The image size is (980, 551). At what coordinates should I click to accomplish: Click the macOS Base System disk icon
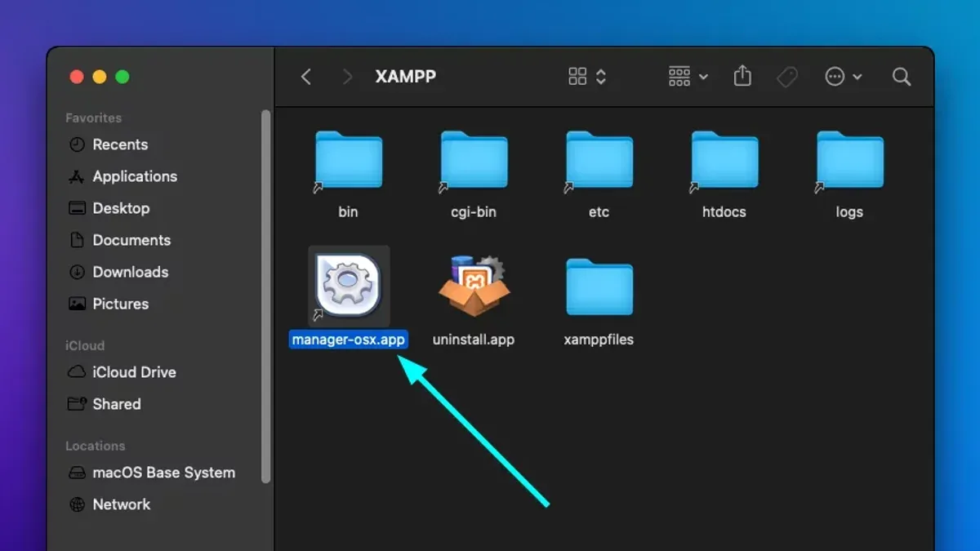pos(77,473)
